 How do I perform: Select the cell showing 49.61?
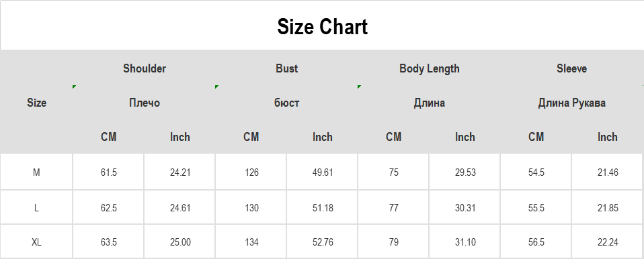[323, 172]
